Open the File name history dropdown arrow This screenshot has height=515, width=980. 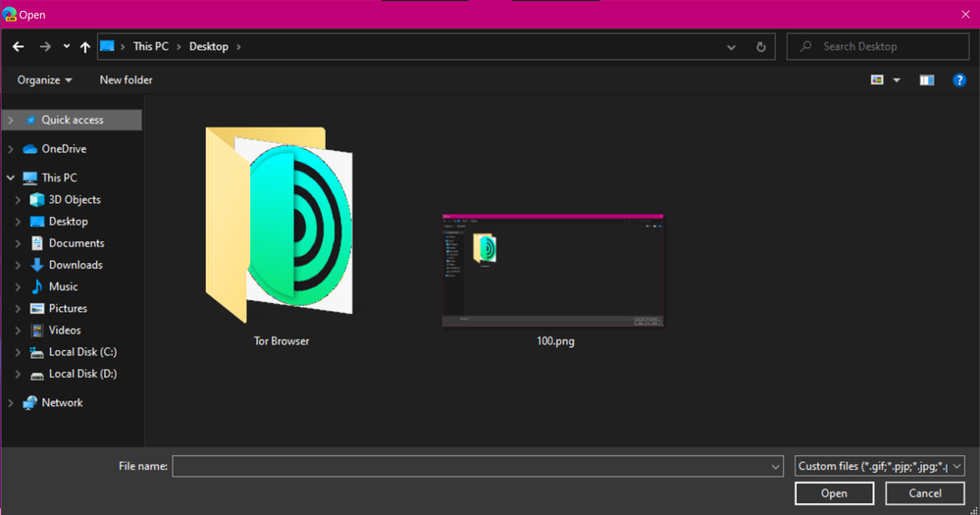(776, 466)
